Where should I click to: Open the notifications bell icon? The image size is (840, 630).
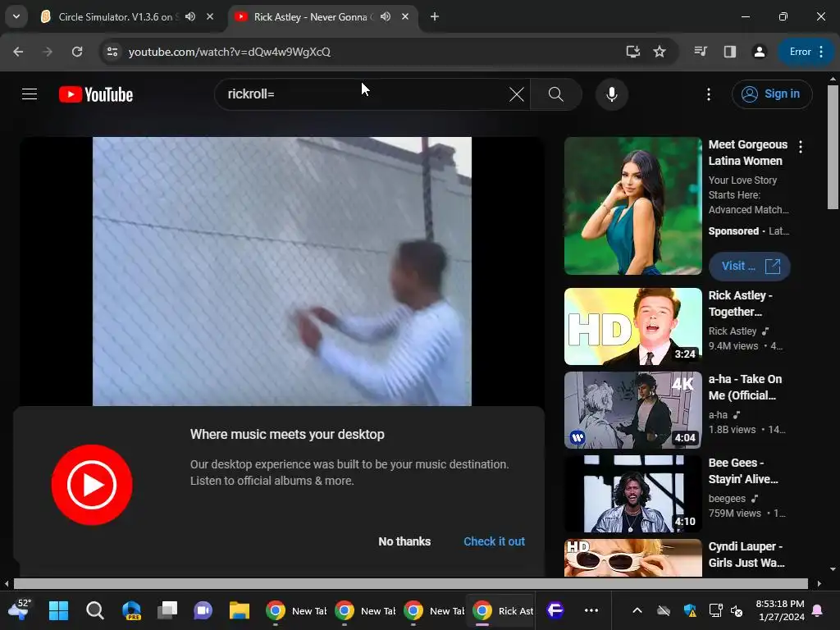(818, 610)
